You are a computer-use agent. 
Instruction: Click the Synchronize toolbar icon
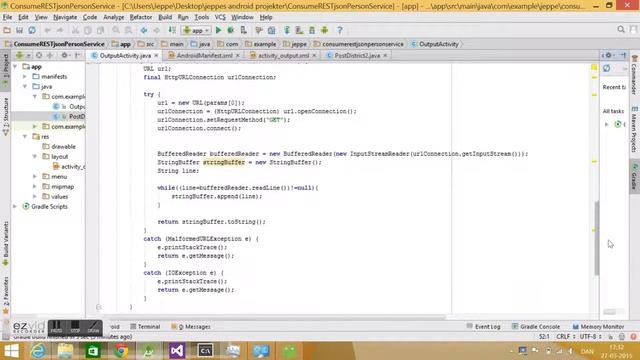(x=32, y=30)
